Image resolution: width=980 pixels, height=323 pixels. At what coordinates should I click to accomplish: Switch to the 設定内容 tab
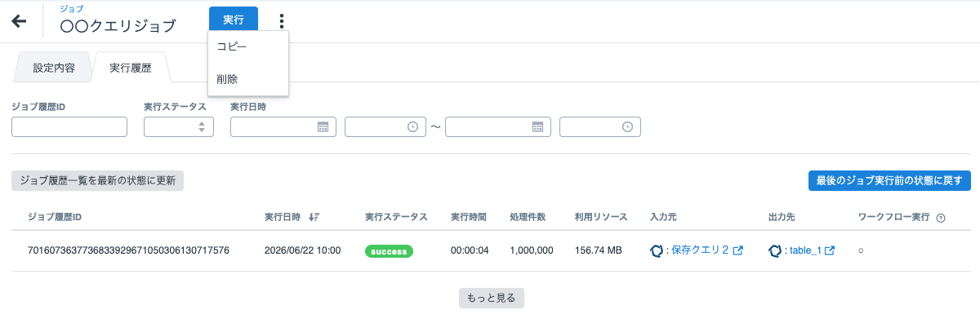pyautogui.click(x=54, y=68)
